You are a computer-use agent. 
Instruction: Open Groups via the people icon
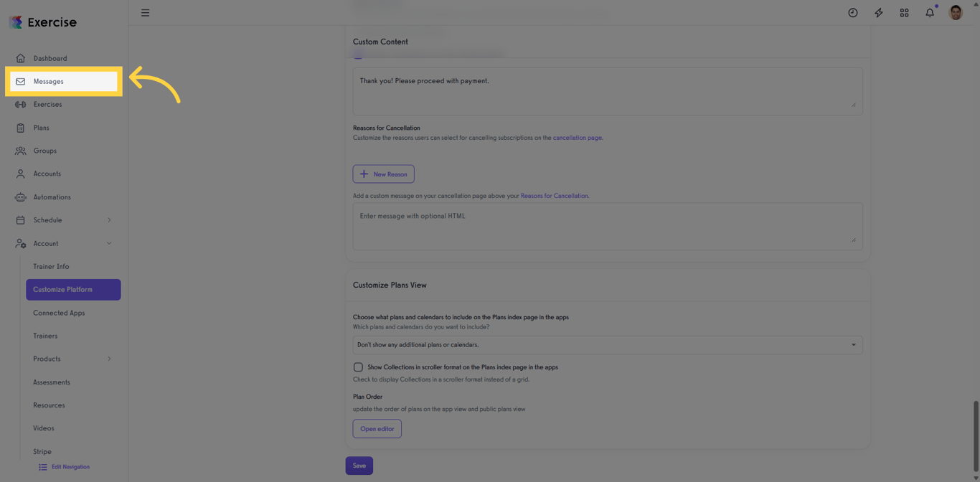pos(21,151)
